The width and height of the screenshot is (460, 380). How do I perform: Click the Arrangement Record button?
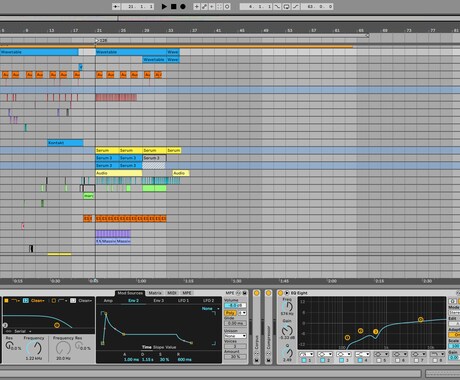pos(183,6)
